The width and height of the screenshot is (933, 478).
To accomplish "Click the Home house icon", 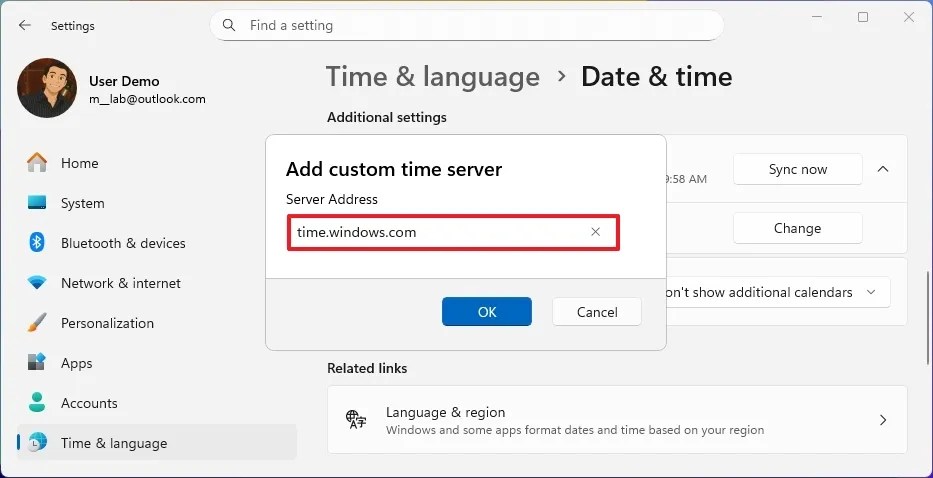I will (37, 163).
